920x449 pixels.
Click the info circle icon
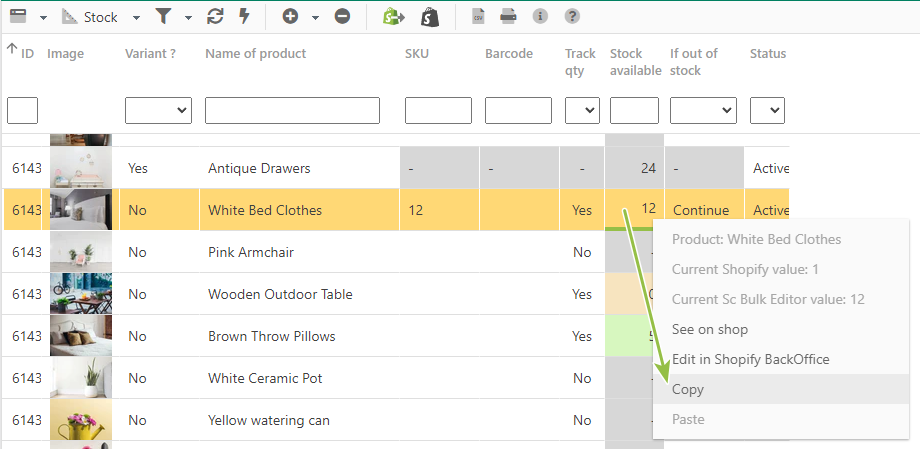click(x=540, y=16)
